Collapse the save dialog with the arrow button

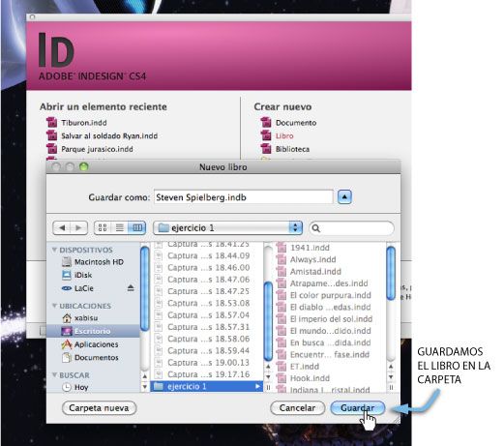pyautogui.click(x=344, y=197)
